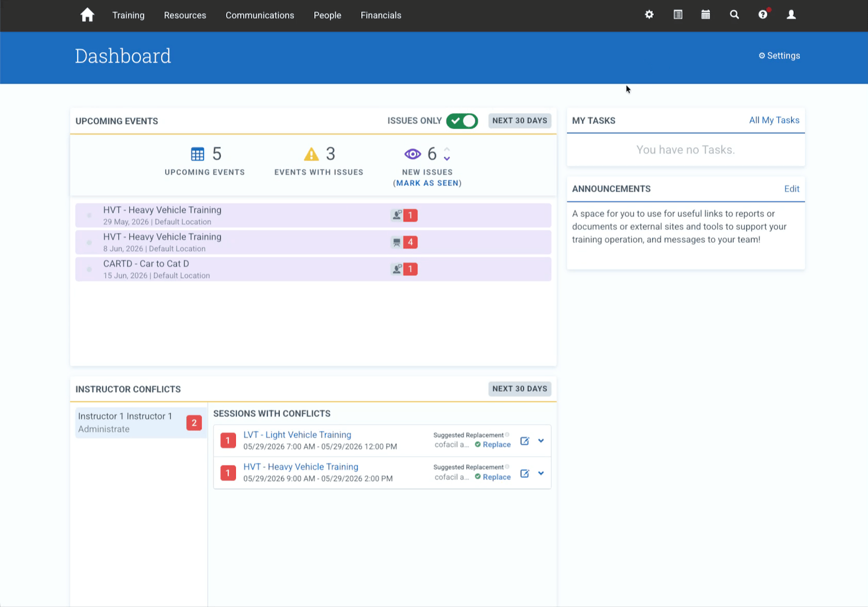The width and height of the screenshot is (868, 607).
Task: Click status dot on CARTD row
Action: 89,269
